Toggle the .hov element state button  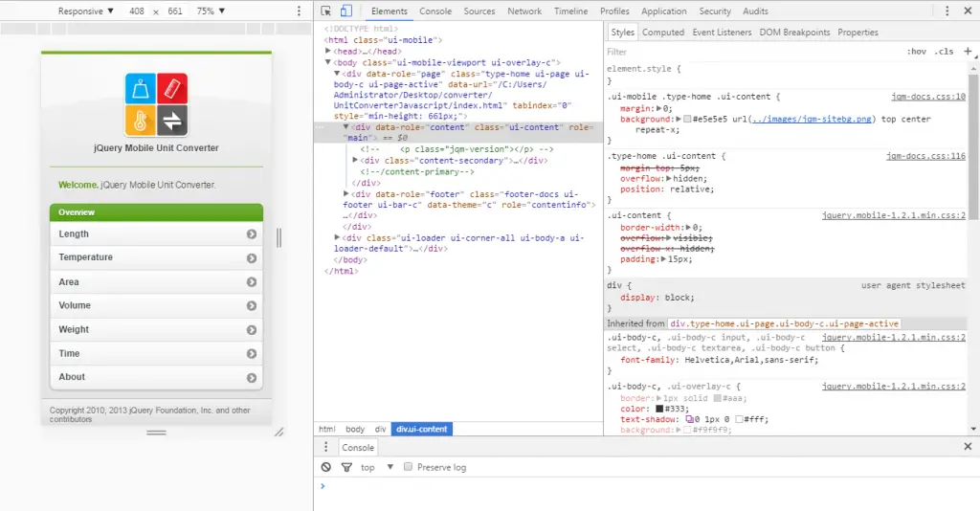pyautogui.click(x=916, y=52)
